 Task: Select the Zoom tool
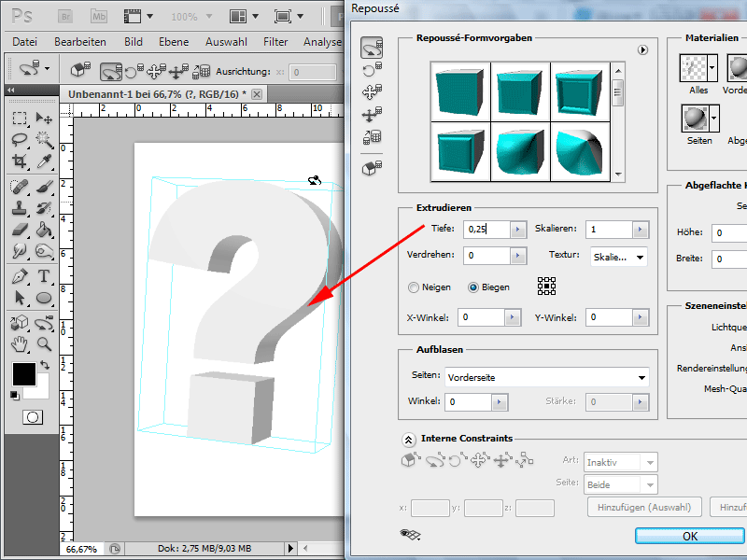tap(44, 343)
